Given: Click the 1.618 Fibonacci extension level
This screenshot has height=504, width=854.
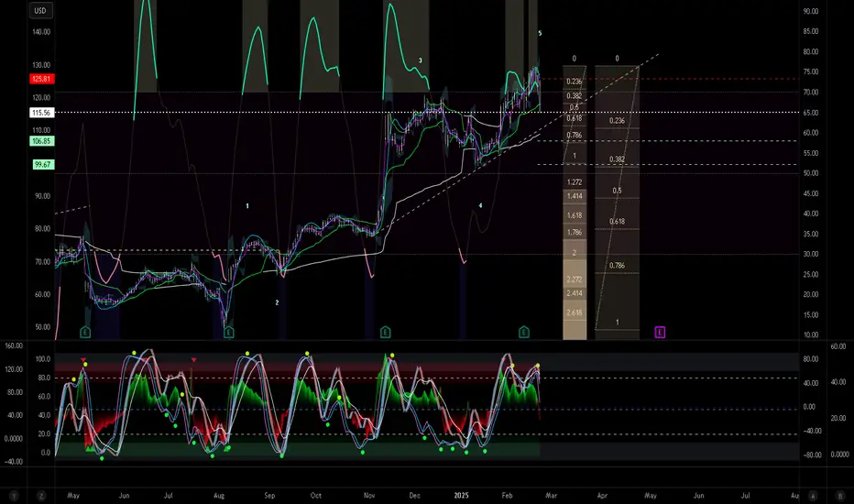Looking at the screenshot, I should 575,215.
